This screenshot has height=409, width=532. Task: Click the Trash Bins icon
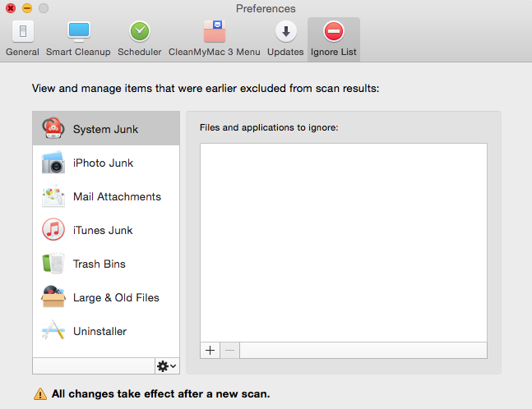click(x=53, y=263)
